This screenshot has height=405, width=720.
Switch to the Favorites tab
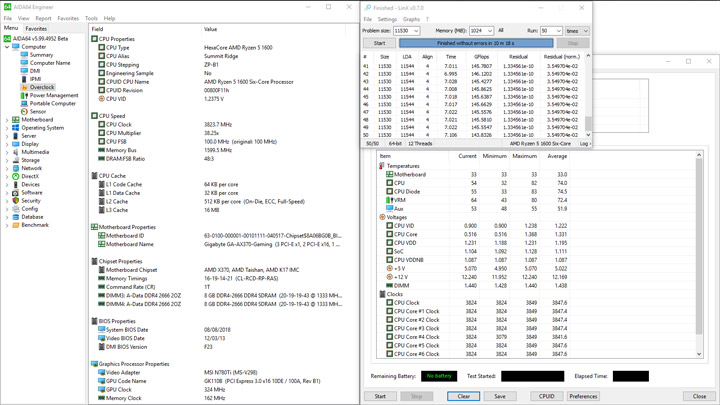[x=36, y=28]
